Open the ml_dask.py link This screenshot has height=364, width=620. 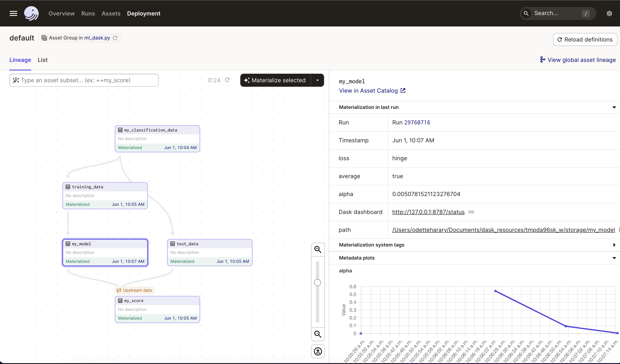97,38
